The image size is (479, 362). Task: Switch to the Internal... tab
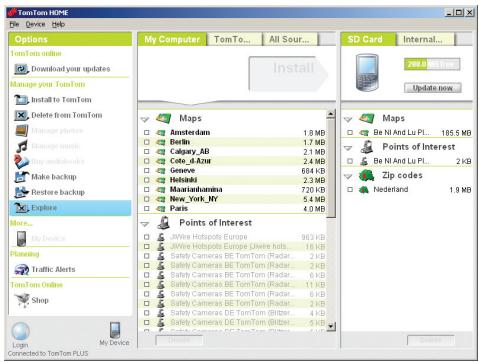point(425,39)
